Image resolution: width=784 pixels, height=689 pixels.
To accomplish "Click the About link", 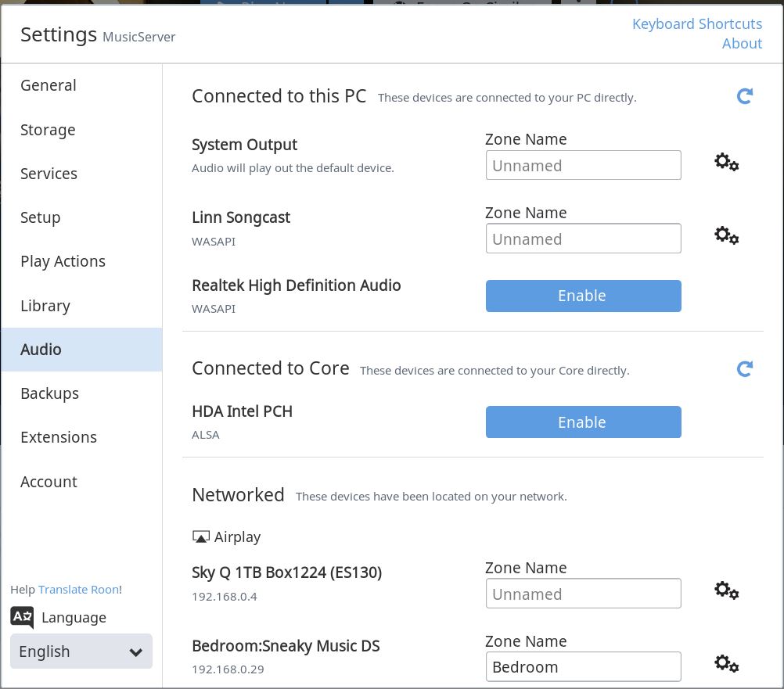I will pyautogui.click(x=742, y=44).
